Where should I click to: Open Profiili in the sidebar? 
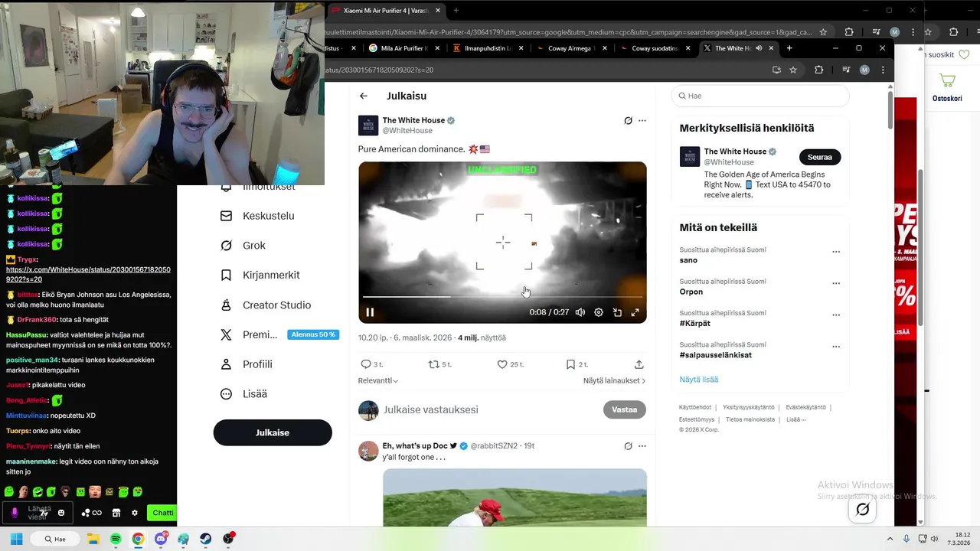(247, 364)
